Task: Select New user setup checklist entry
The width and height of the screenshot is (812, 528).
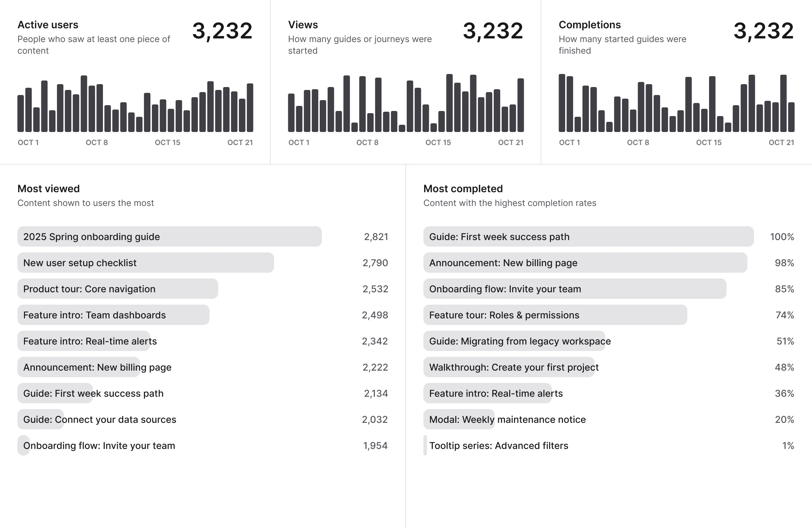Action: click(80, 263)
